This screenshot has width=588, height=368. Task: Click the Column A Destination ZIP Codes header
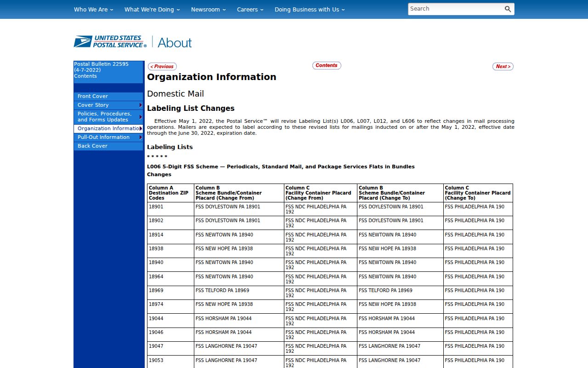pos(170,193)
